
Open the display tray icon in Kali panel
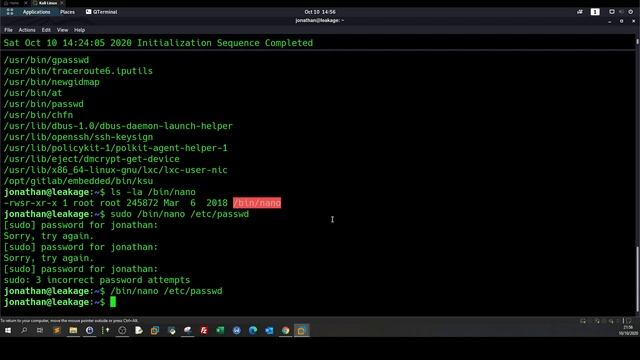(x=611, y=12)
